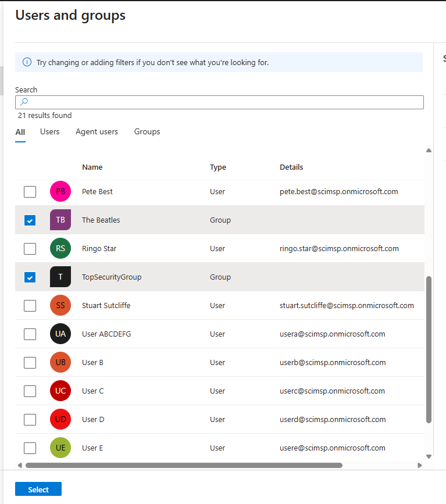Image resolution: width=446 pixels, height=504 pixels.
Task: Click the name User C
Action: tap(93, 391)
